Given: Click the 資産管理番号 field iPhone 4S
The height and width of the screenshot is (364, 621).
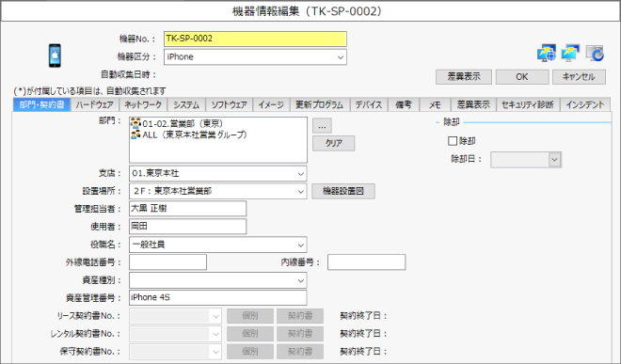Looking at the screenshot, I should click(218, 298).
